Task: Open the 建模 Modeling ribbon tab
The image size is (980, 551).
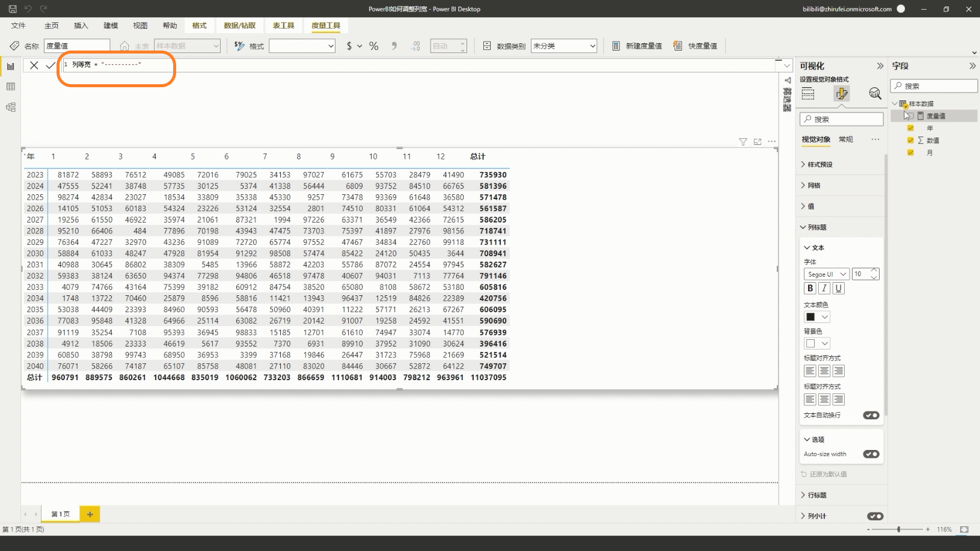Action: pos(111,26)
